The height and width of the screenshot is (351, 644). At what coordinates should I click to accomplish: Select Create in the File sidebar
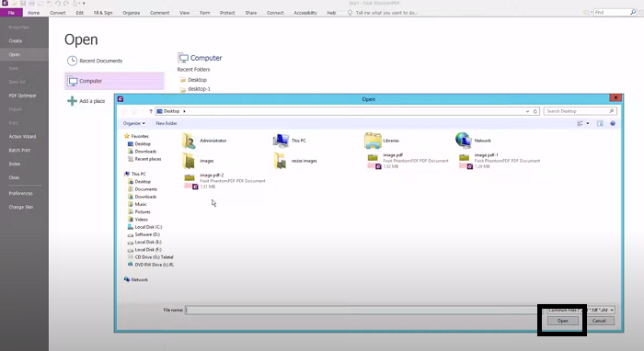click(16, 41)
